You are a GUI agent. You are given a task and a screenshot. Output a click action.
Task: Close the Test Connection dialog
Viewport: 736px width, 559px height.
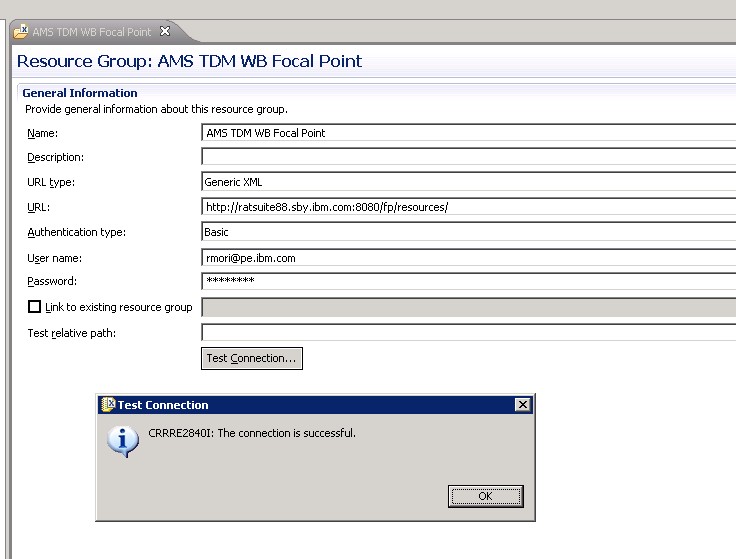coord(522,405)
